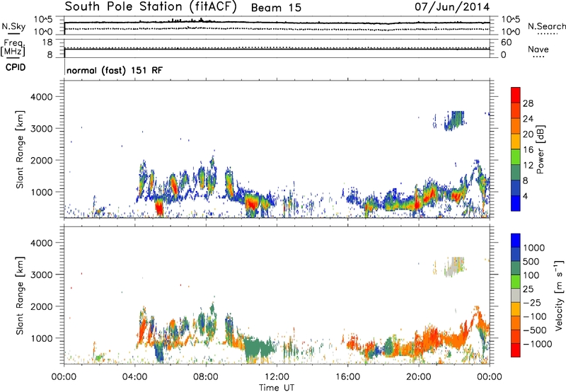This screenshot has width=566, height=392.
Task: Click the blue bottom segment of Power colorbar
Action: (x=516, y=203)
